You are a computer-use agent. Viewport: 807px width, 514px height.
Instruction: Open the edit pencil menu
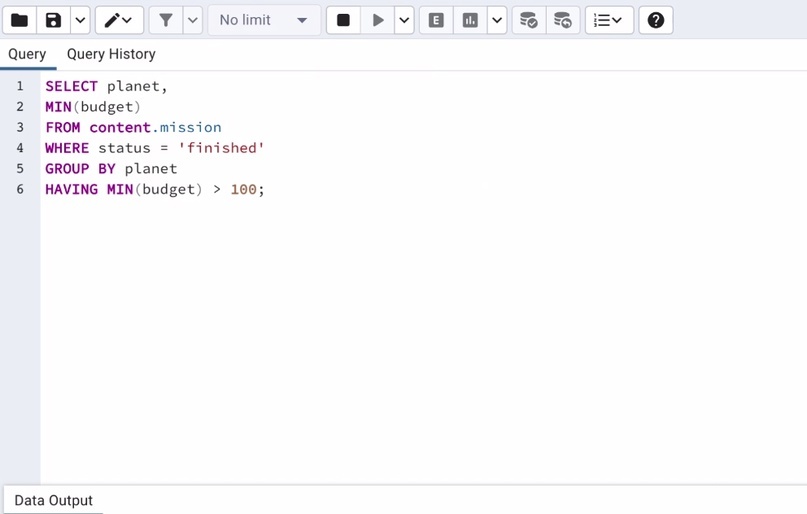coord(119,21)
